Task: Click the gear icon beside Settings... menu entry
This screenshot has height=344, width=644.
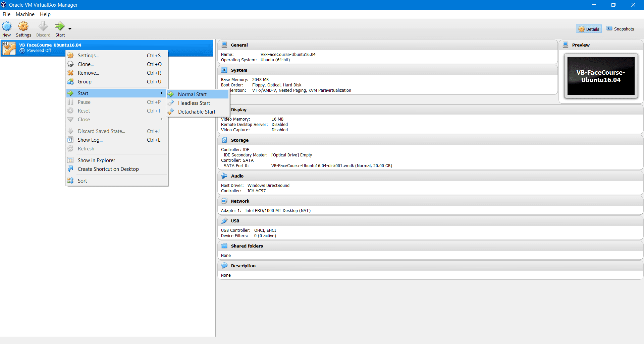Action: coord(70,55)
